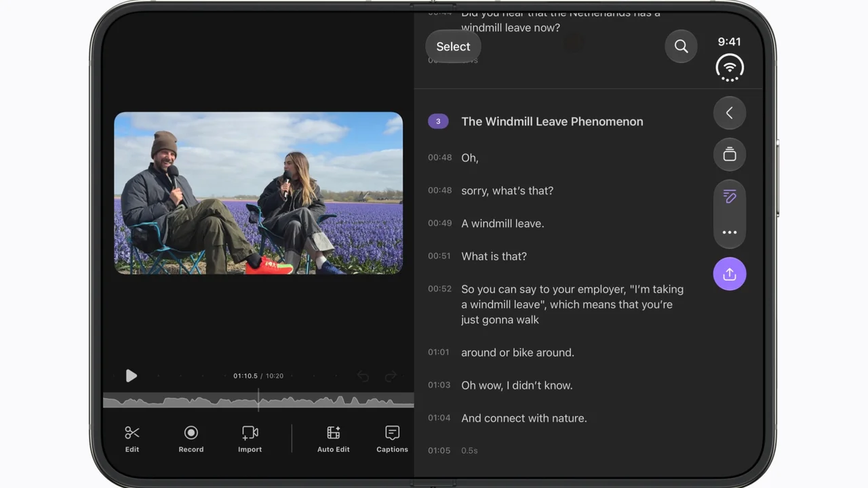Tap the Record tool
The image size is (868, 488).
coord(191,439)
